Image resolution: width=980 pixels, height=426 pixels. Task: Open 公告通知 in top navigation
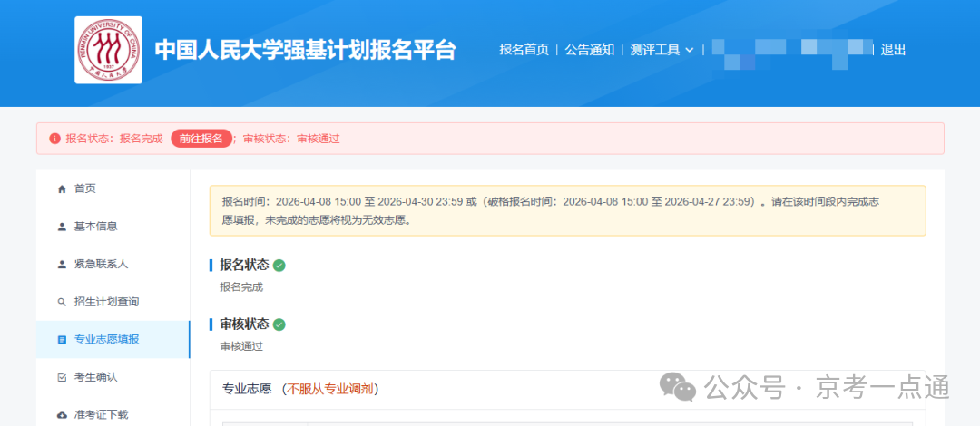[x=590, y=50]
